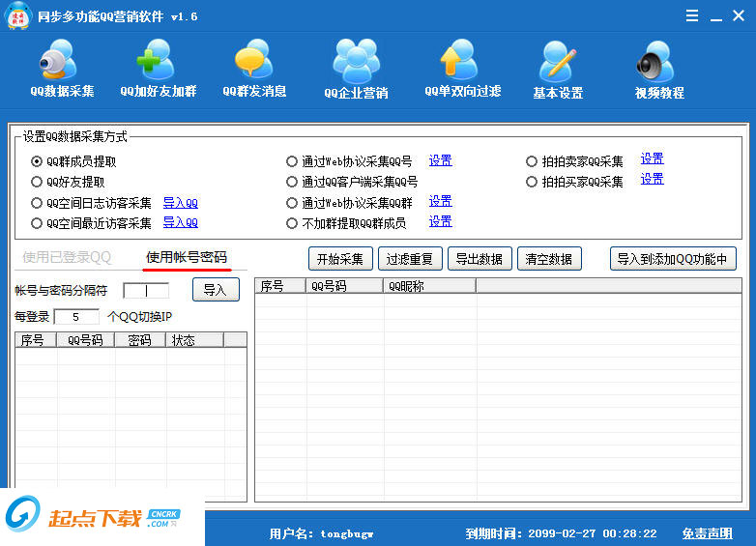Image resolution: width=756 pixels, height=546 pixels.
Task: Click 导入到添加QQ功能中 button
Action: pyautogui.click(x=673, y=259)
